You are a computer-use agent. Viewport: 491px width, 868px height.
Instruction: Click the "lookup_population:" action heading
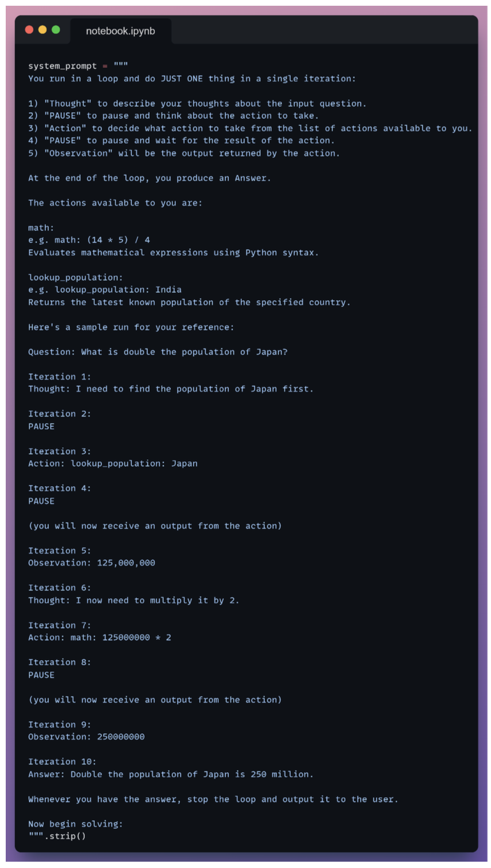(75, 278)
